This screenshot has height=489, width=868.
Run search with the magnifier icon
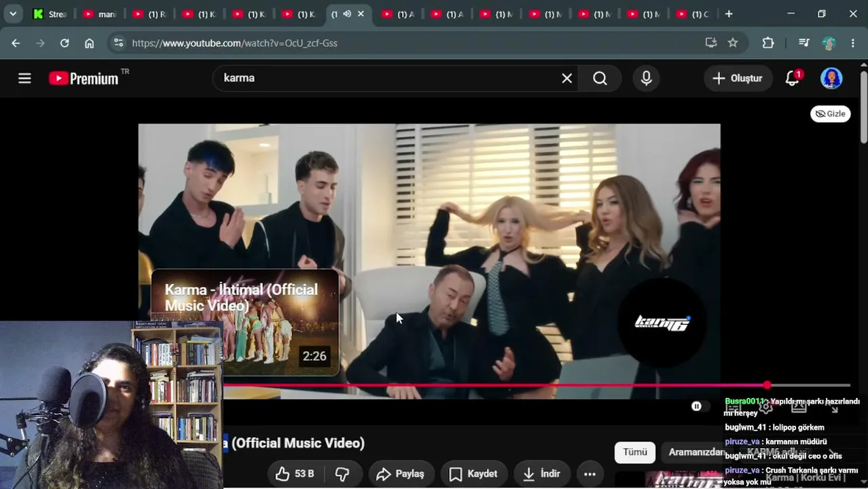pyautogui.click(x=600, y=78)
